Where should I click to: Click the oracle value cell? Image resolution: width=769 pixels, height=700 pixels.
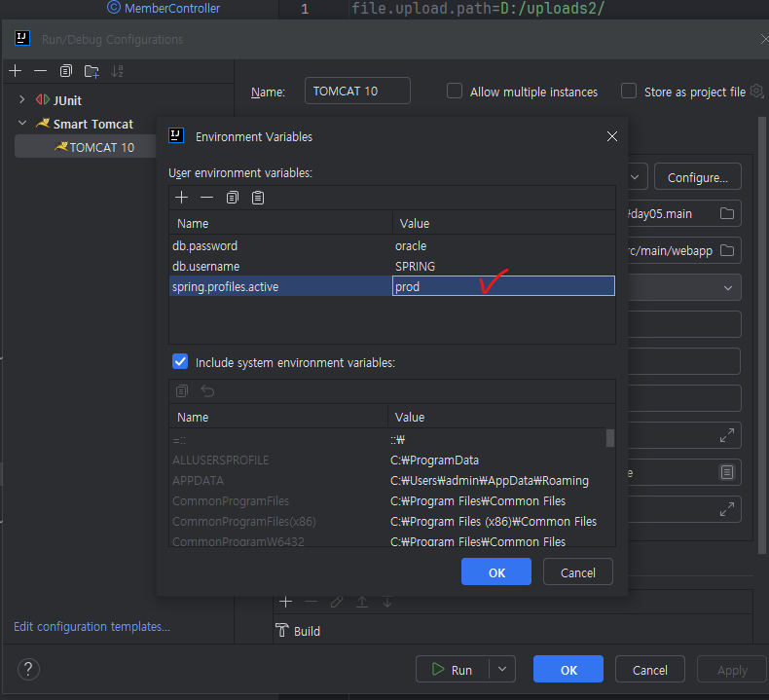503,245
